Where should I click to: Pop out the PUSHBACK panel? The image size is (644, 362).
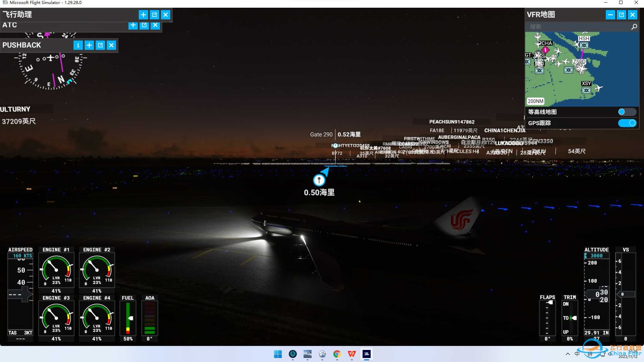(x=100, y=45)
